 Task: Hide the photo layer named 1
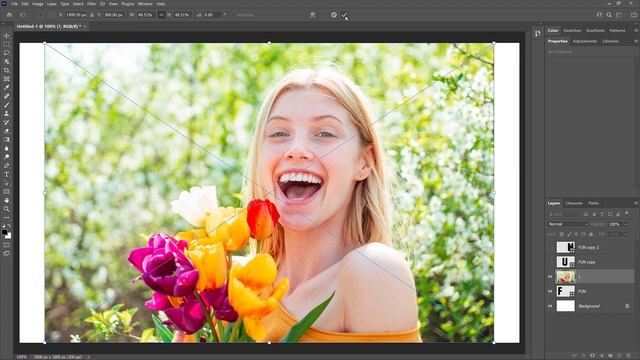tap(550, 277)
